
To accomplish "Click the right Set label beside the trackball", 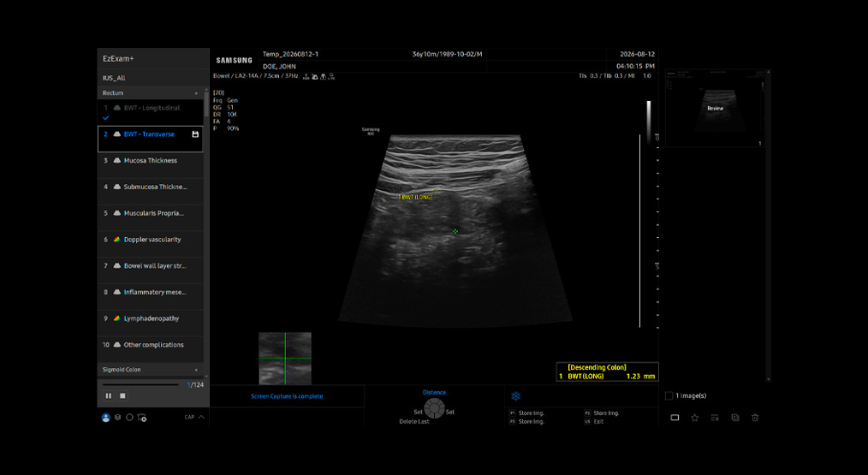I will point(450,412).
